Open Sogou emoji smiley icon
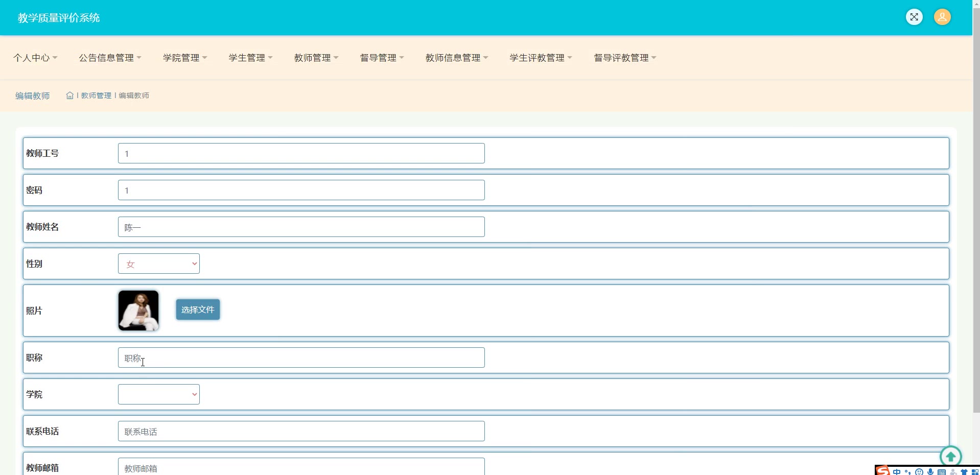The image size is (980, 475). [x=919, y=472]
